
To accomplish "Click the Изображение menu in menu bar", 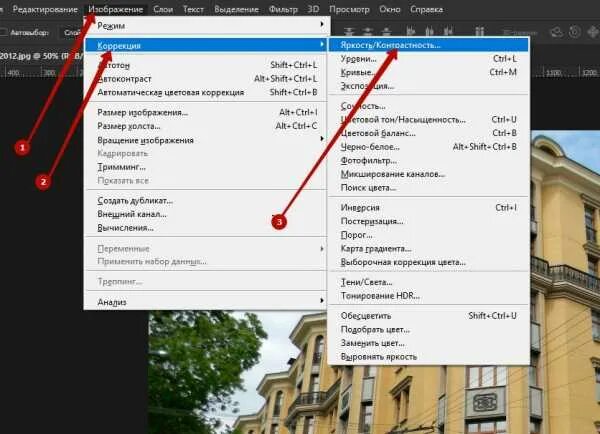I will tap(116, 10).
